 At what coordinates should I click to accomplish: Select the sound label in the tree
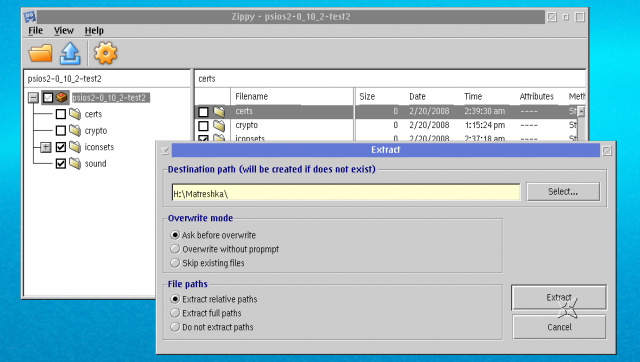coord(95,164)
